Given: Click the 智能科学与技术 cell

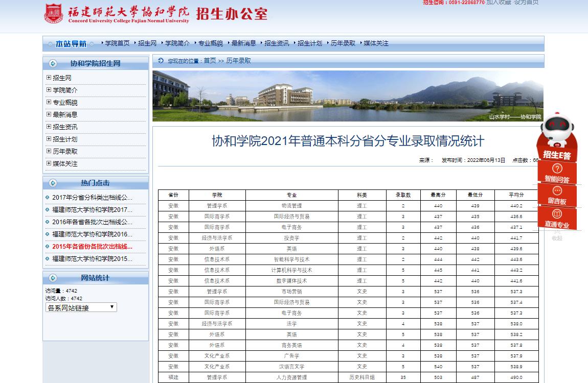Looking at the screenshot, I should [292, 259].
